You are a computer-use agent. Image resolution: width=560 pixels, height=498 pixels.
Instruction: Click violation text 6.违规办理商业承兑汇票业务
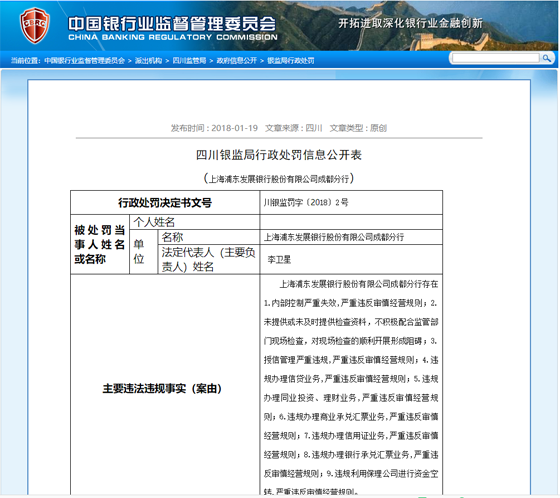(332, 417)
